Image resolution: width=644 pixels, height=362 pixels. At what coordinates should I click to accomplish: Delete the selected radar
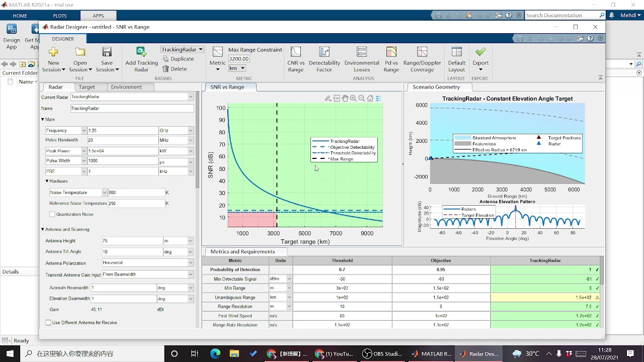175,69
